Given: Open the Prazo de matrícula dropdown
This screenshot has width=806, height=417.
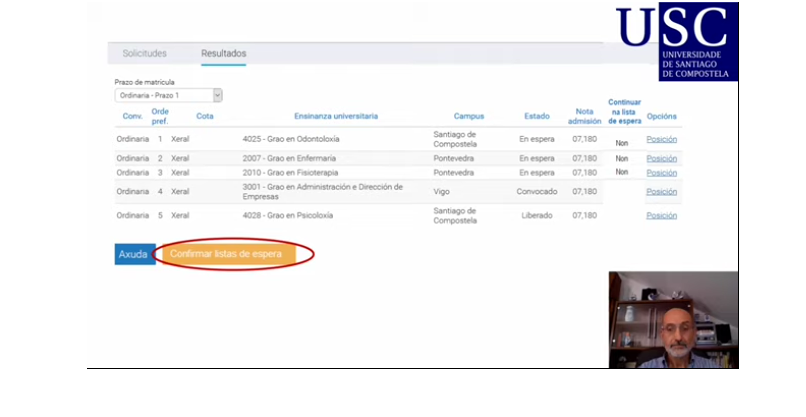Looking at the screenshot, I should click(x=168, y=96).
